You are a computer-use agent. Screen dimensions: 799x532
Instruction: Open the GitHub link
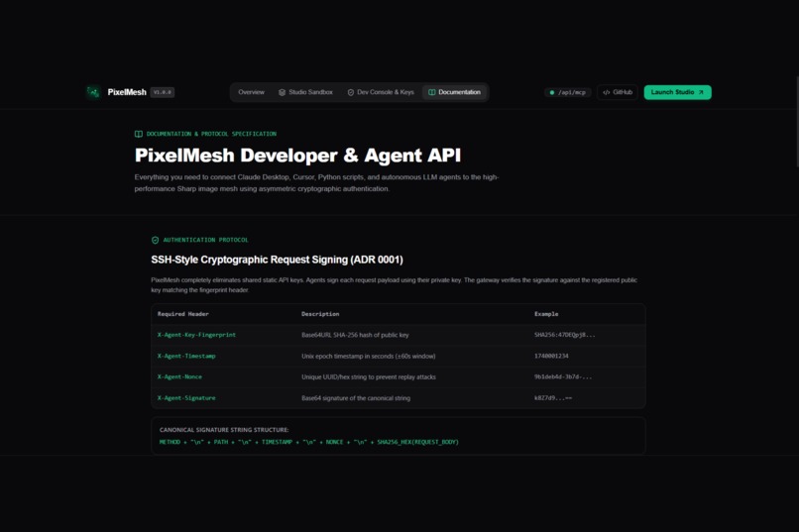tap(617, 92)
